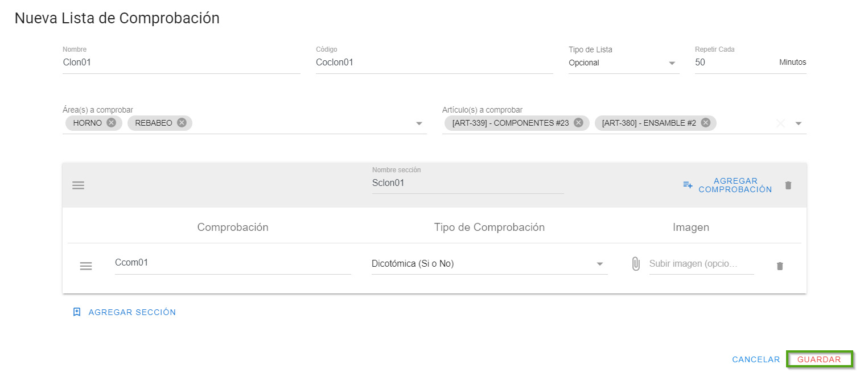868x381 pixels.
Task: Grab the Ccom01 row drag handle
Action: 86,266
